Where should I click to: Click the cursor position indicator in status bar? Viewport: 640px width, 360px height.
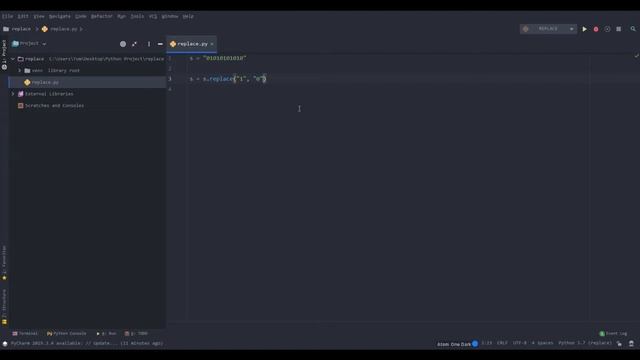(487, 343)
